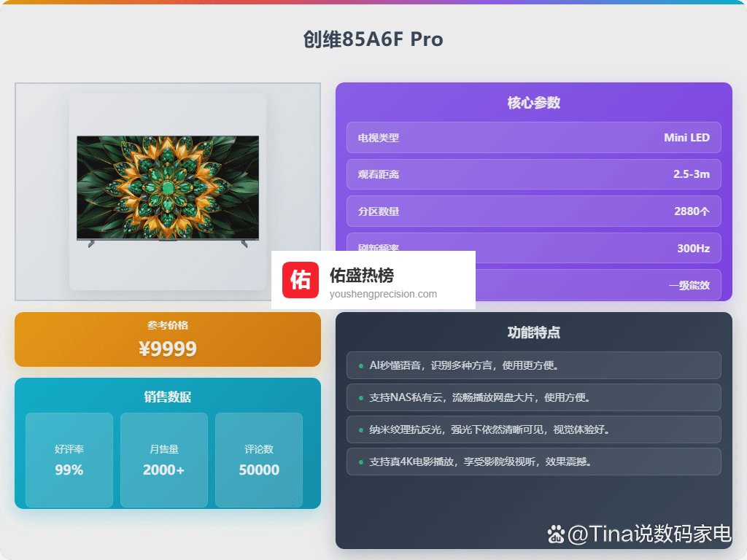Click the red 佑 logo icon
Screen dimensions: 747x560
coord(301,280)
